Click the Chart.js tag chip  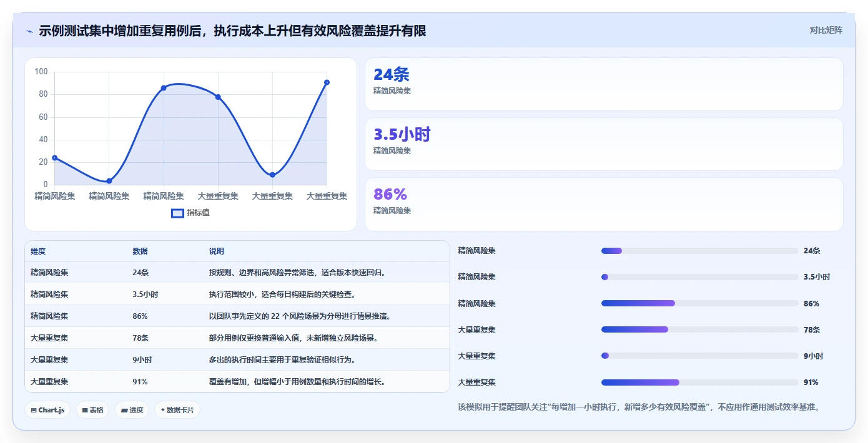tap(47, 410)
